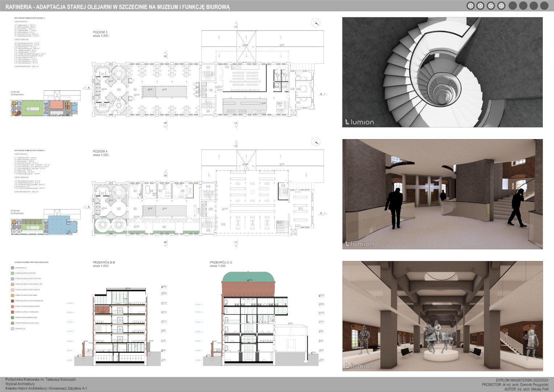Click the Politechnika Krakowska text in the footer
554x392 pixels.
(41, 379)
